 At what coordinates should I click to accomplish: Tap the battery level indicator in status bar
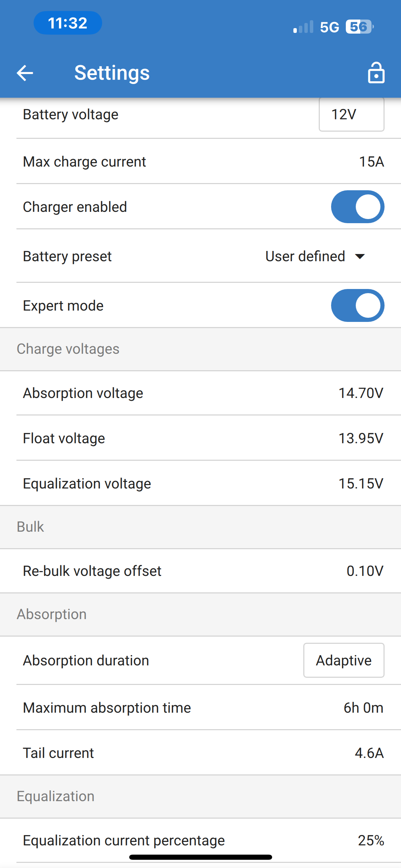pos(359,27)
